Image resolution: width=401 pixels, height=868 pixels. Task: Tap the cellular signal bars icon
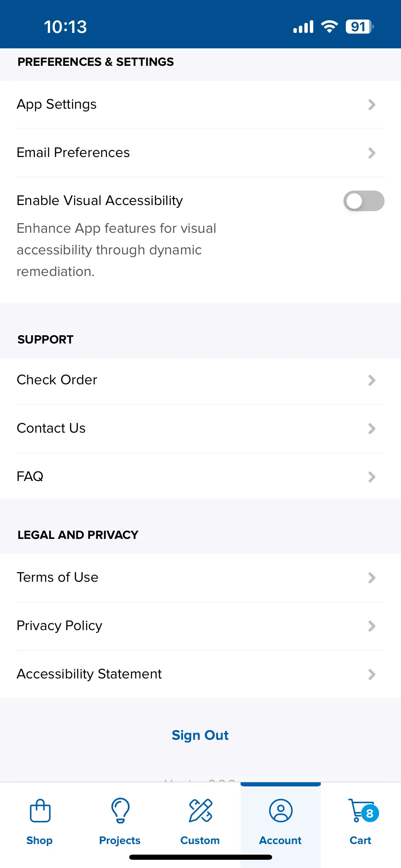[303, 26]
